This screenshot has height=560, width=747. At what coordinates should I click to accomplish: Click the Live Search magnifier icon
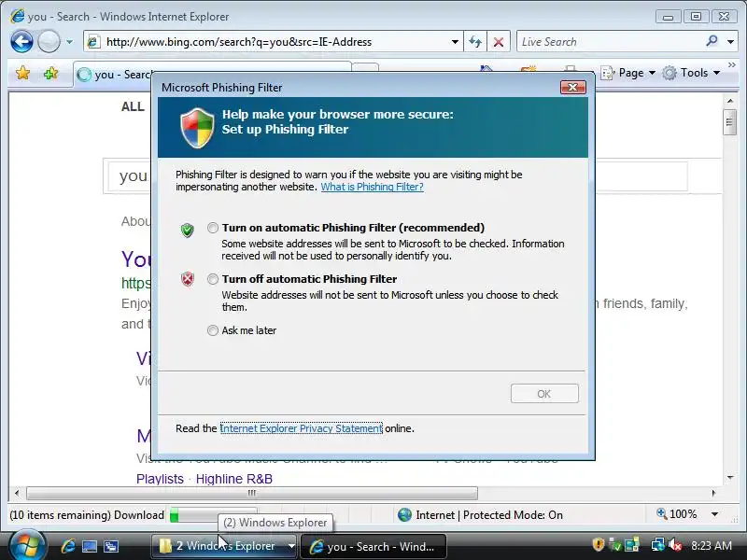(x=712, y=41)
